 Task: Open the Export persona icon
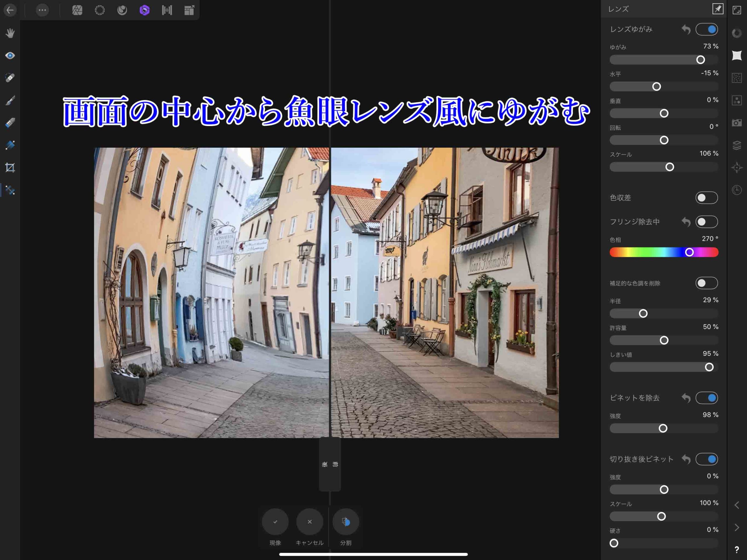189,10
